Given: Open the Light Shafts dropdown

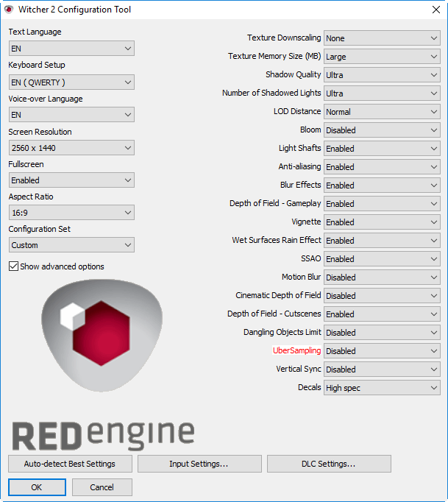Looking at the screenshot, I should click(x=382, y=149).
